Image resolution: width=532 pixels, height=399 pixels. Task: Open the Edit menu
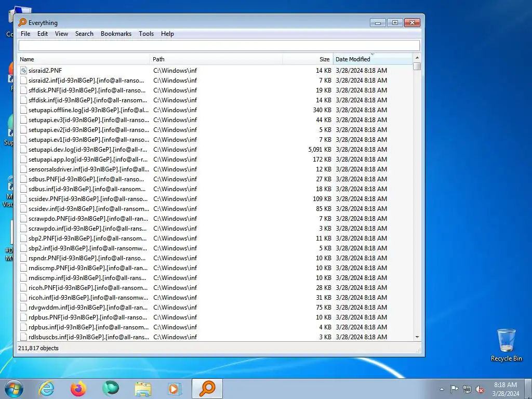point(43,34)
